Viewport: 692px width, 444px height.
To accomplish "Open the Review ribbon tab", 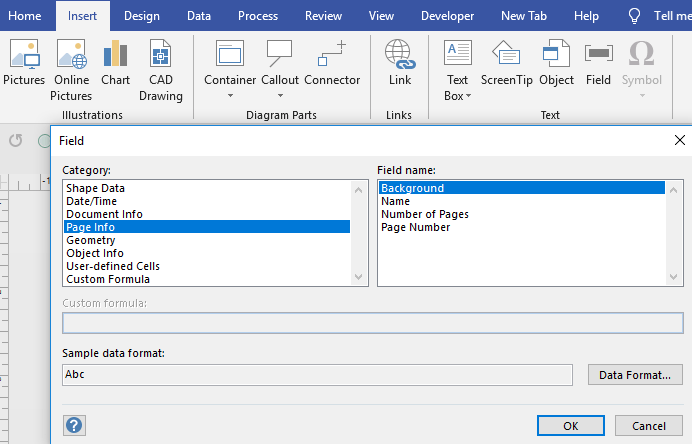I will pos(323,16).
